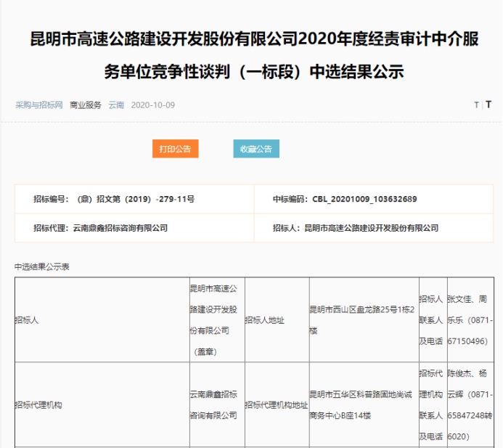Click the 陈俊杰、杨云辉 contact cell
Viewport: 503px width, 448px height.
click(472, 404)
